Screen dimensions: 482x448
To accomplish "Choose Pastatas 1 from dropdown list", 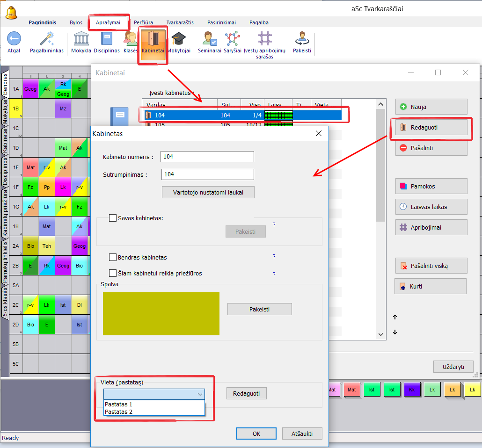I will (x=119, y=405).
